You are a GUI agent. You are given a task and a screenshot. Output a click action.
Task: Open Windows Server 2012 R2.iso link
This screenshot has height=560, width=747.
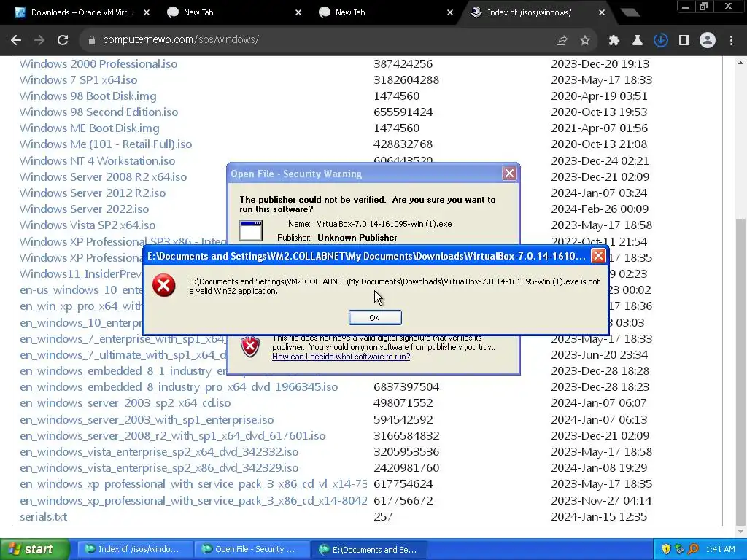click(x=93, y=192)
